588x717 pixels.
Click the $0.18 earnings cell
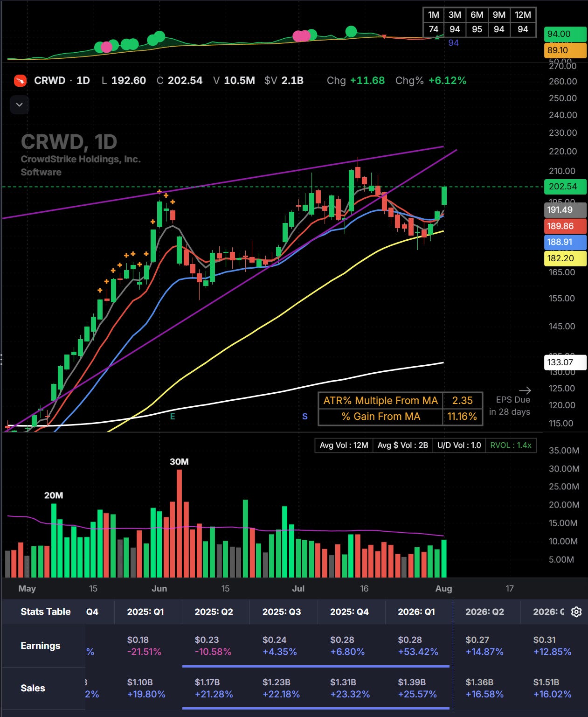click(138, 640)
